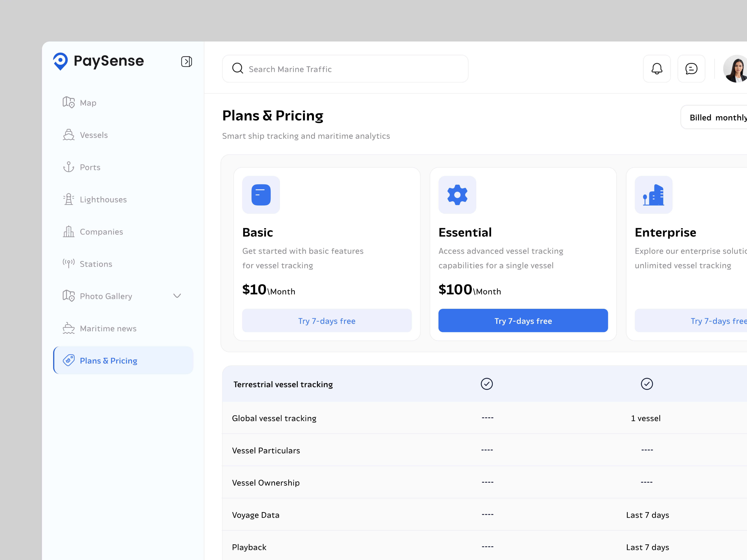This screenshot has height=560, width=747.
Task: Navigate to Companies in the sidebar
Action: click(x=123, y=231)
